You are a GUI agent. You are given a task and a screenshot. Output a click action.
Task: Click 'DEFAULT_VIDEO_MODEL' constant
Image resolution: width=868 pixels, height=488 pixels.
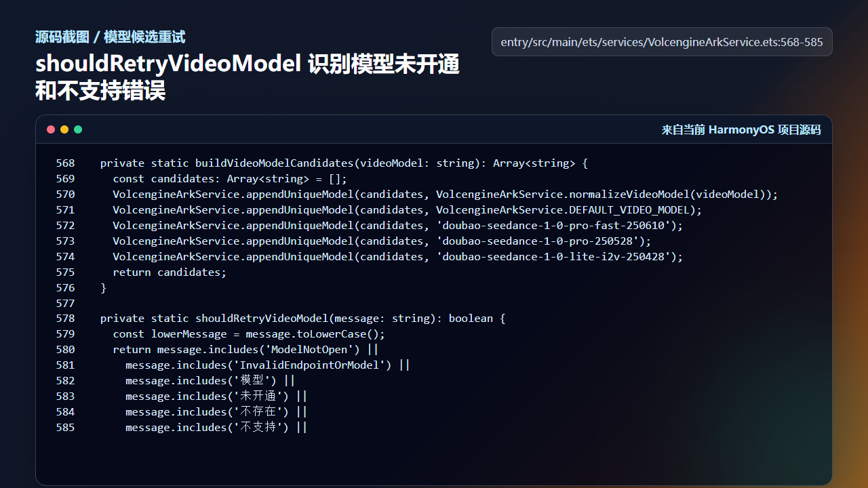629,210
